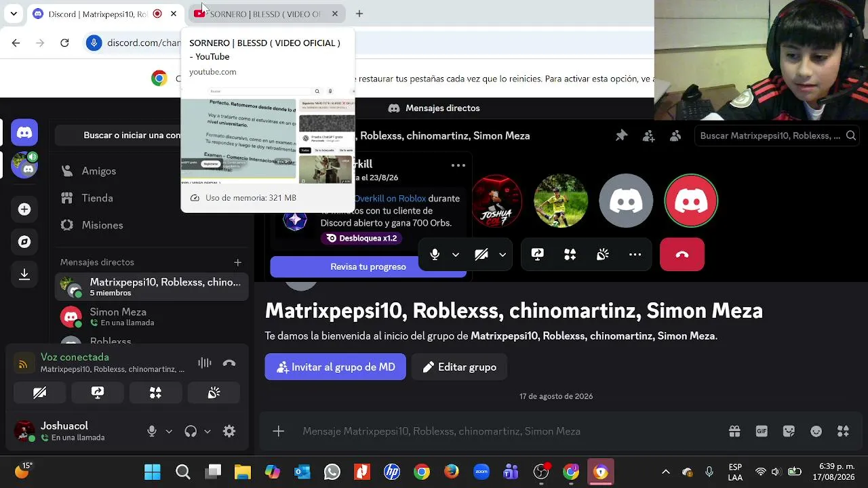868x488 pixels.
Task: Open more options in call controls
Action: 635,254
